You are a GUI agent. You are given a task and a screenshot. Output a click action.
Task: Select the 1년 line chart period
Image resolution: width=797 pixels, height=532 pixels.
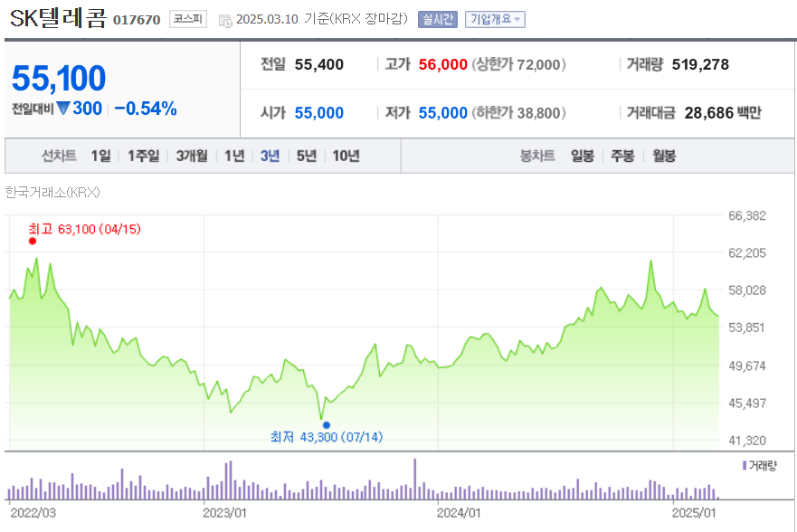point(234,156)
